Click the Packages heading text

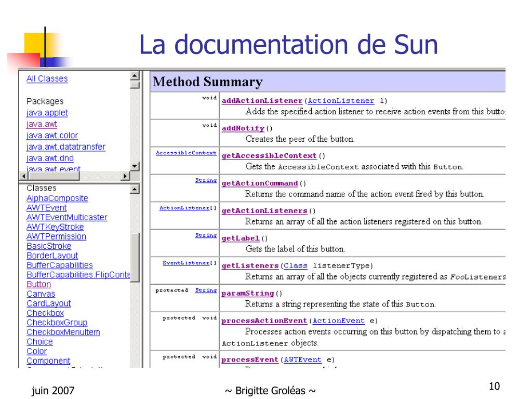coord(45,101)
